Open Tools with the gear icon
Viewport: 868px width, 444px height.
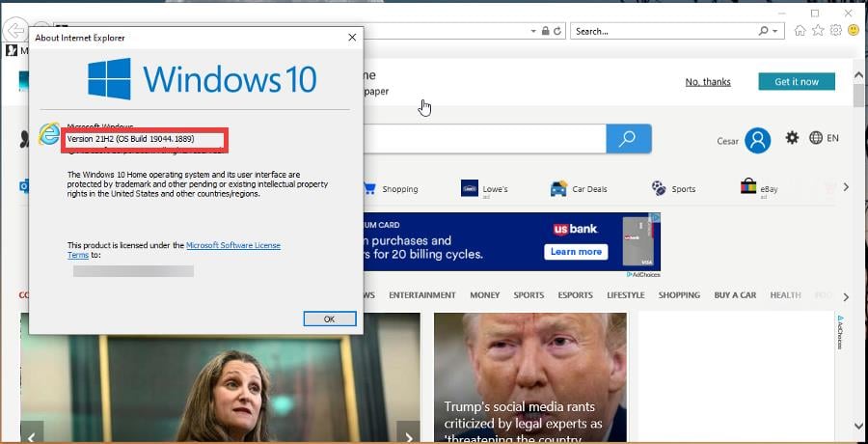click(836, 31)
